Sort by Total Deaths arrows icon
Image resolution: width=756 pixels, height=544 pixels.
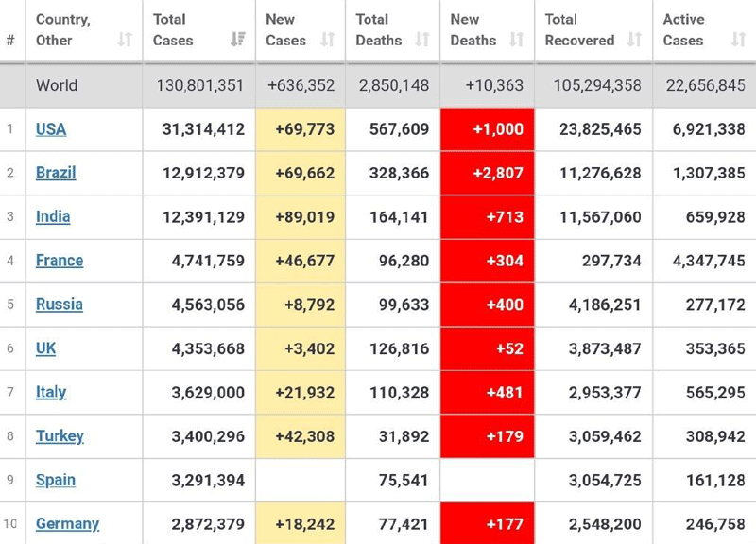point(422,40)
